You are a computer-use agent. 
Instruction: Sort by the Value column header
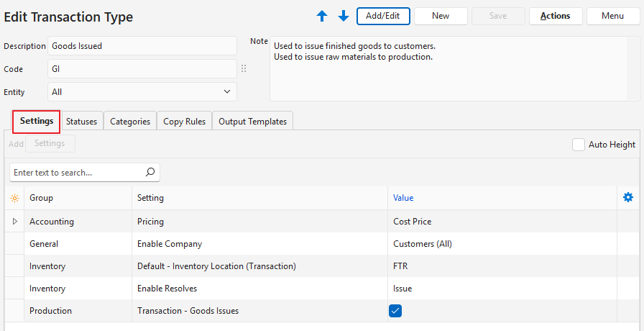click(403, 198)
